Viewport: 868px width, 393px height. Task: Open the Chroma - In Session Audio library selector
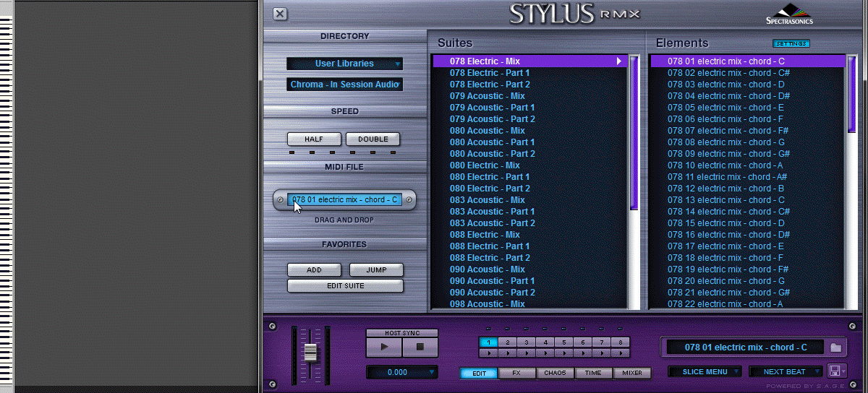[x=344, y=85]
